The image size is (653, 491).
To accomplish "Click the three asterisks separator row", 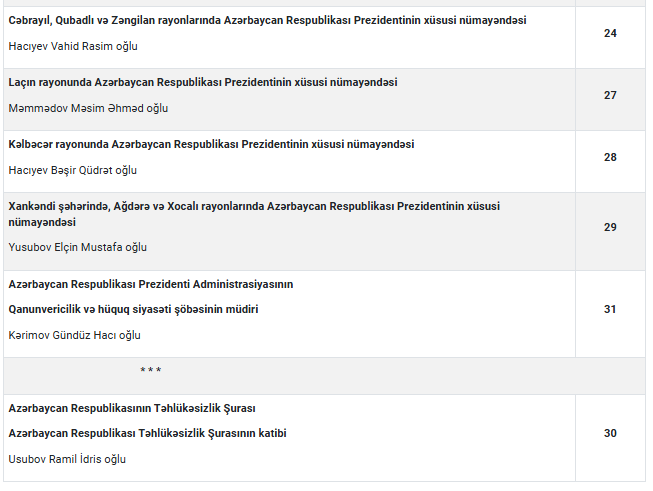I will point(324,376).
